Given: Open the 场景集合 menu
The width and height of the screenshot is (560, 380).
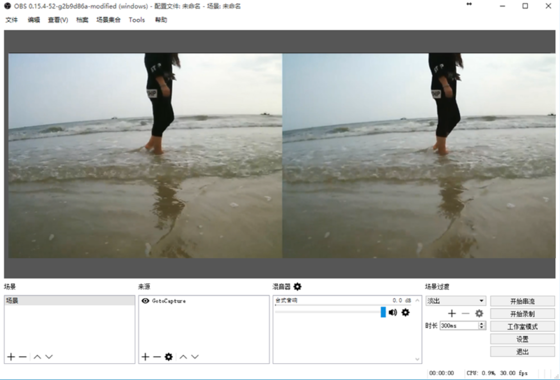Looking at the screenshot, I should point(108,20).
